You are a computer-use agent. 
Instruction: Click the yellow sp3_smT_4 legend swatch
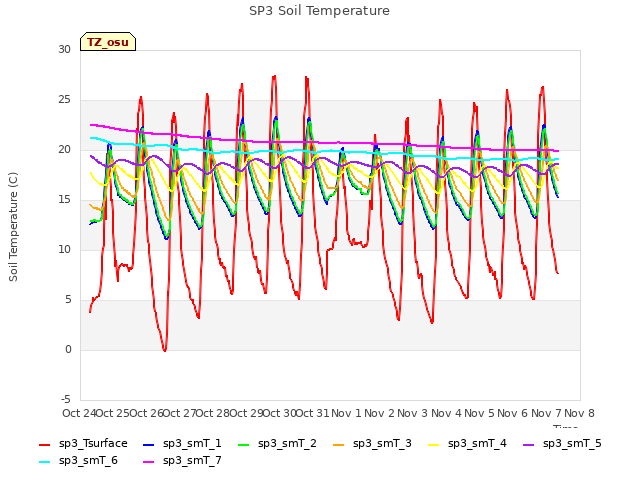[x=433, y=444]
